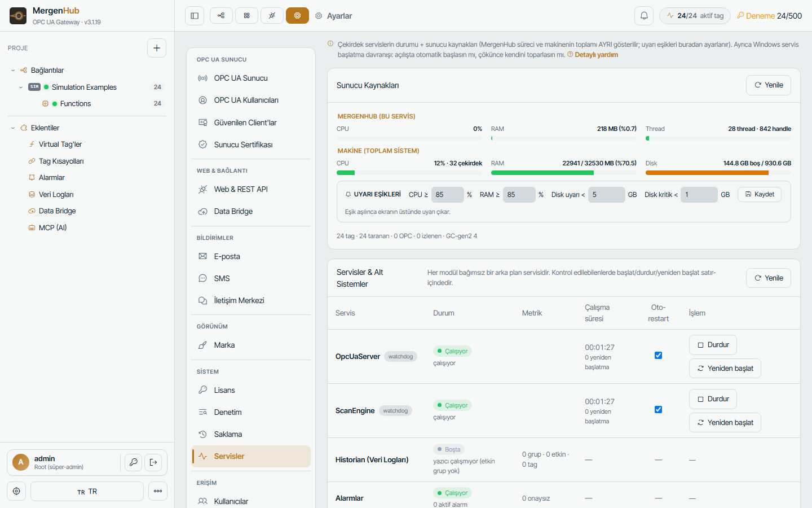Open Güvenilen Client'lar settings
The image size is (812, 508).
251,122
